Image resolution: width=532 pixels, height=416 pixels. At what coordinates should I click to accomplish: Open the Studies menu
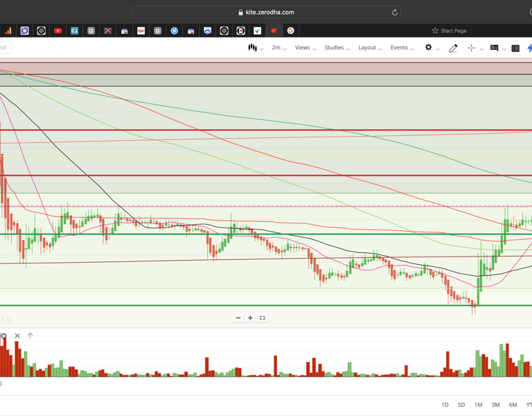click(337, 48)
